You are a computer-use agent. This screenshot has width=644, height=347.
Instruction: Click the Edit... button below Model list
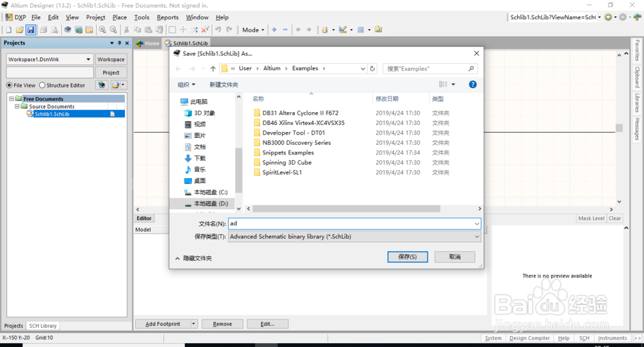[x=267, y=324]
